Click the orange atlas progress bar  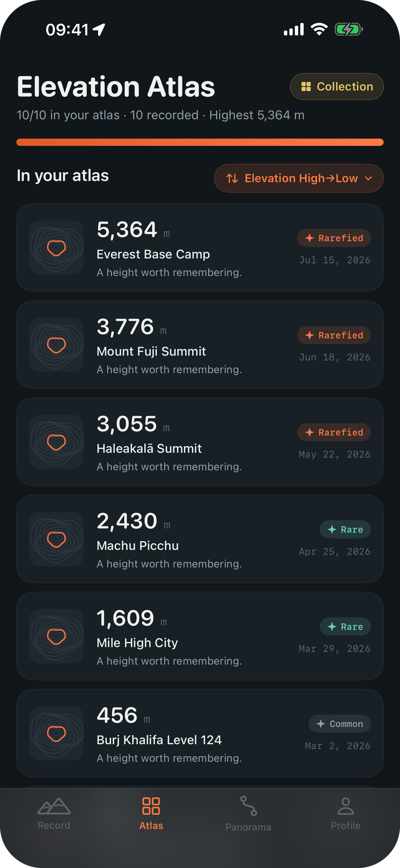tap(200, 142)
